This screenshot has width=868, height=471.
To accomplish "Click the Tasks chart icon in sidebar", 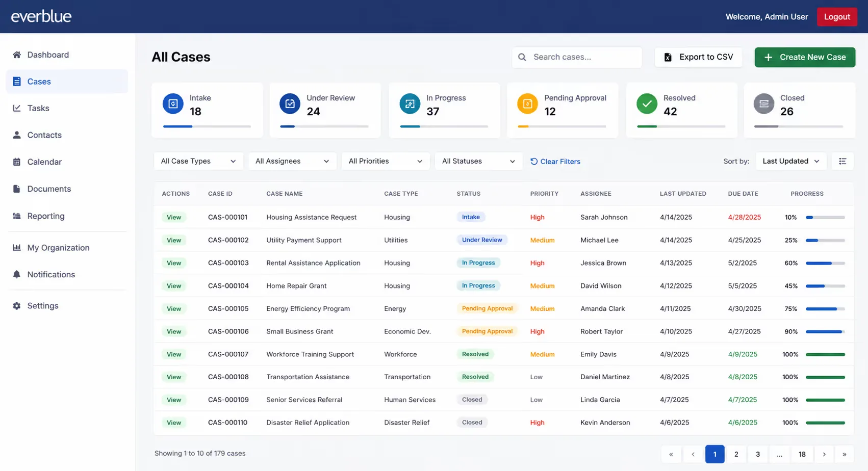I will click(x=17, y=108).
